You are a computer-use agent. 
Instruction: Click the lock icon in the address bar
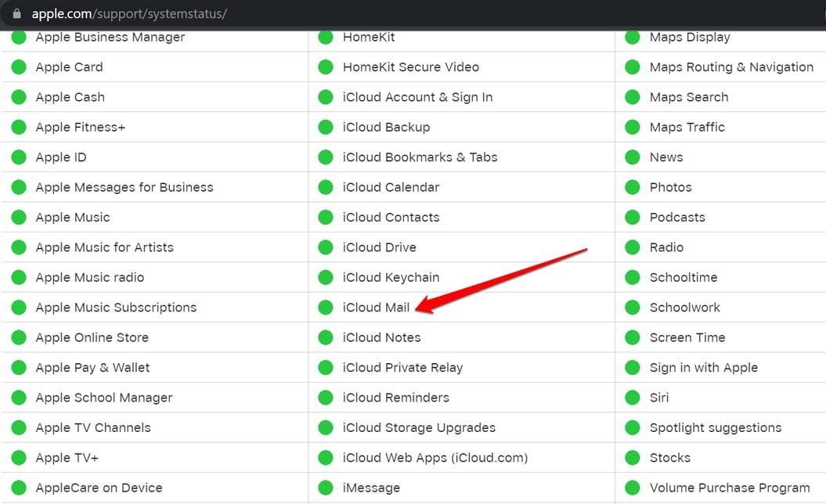click(x=17, y=13)
